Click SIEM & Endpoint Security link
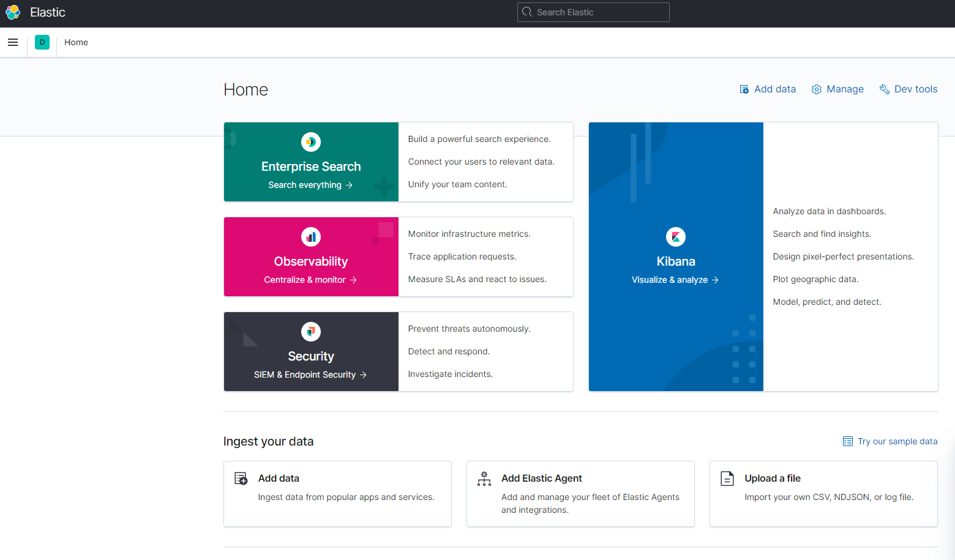Screen dimensions: 955x560 click(x=305, y=375)
